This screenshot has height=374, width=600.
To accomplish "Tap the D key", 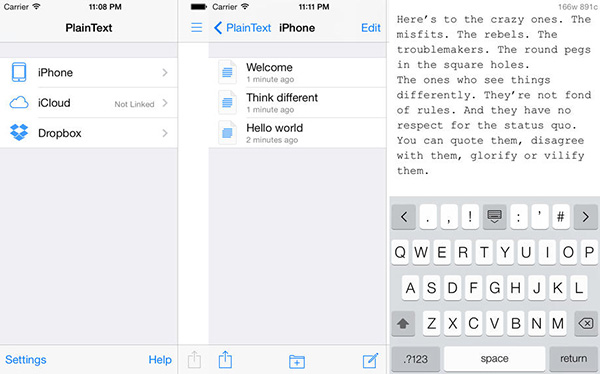I will coord(453,288).
